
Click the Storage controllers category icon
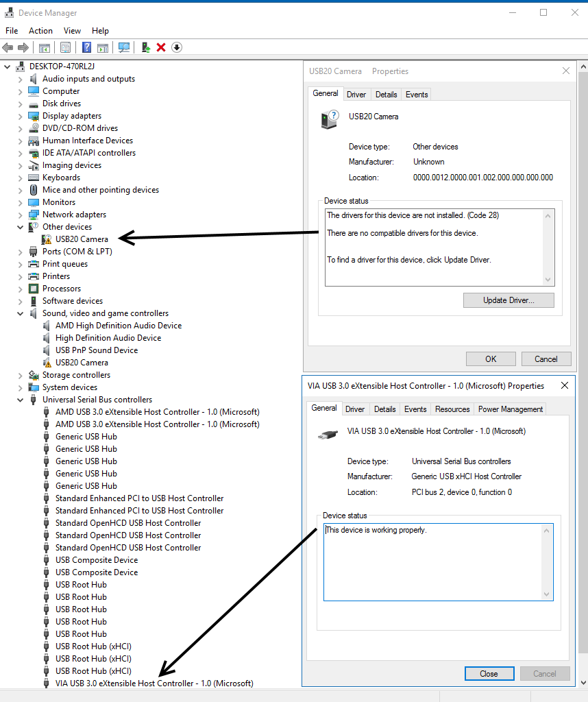(34, 375)
